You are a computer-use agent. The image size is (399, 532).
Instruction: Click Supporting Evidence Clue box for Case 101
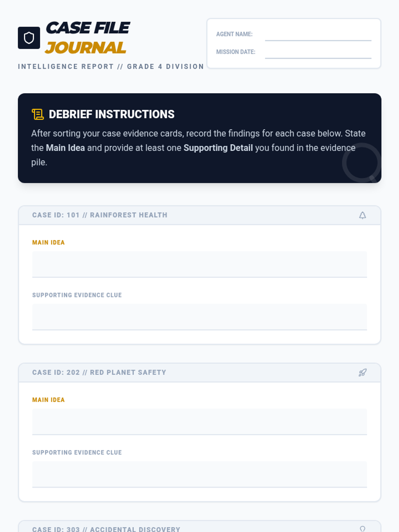pos(199,317)
